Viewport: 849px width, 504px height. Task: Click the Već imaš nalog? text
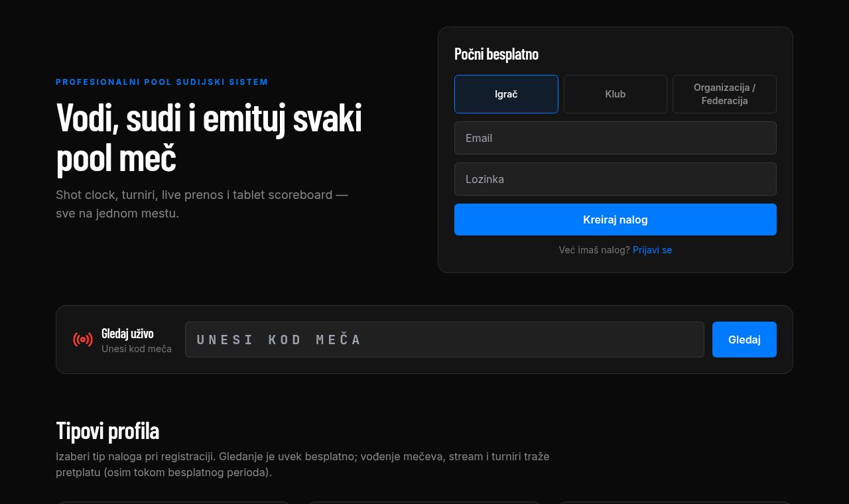pos(594,250)
